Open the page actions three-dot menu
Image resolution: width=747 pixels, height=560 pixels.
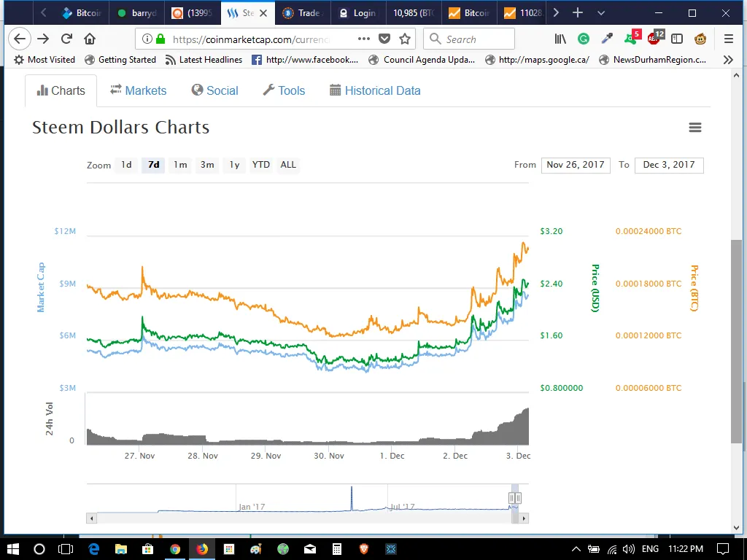364,39
